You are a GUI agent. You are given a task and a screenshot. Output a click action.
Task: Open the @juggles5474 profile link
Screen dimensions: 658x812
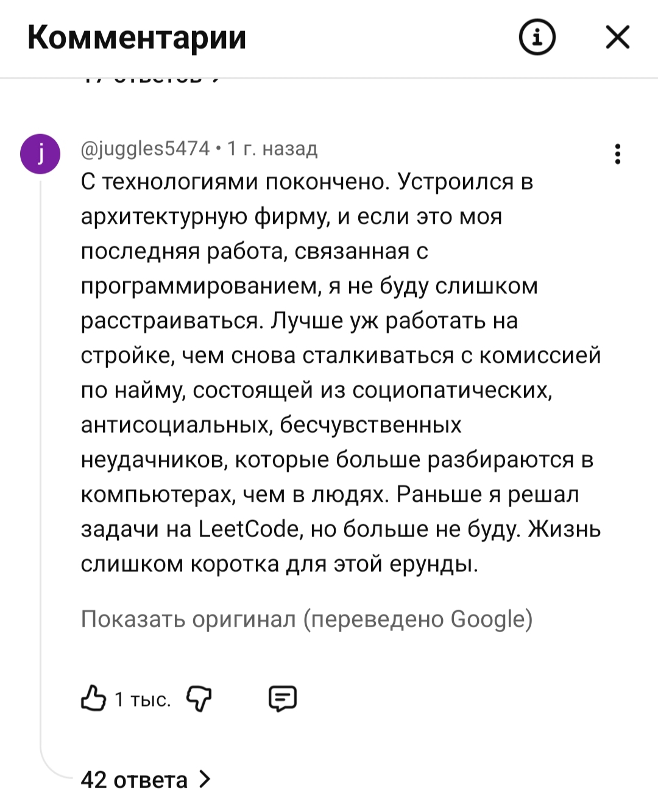(x=145, y=148)
